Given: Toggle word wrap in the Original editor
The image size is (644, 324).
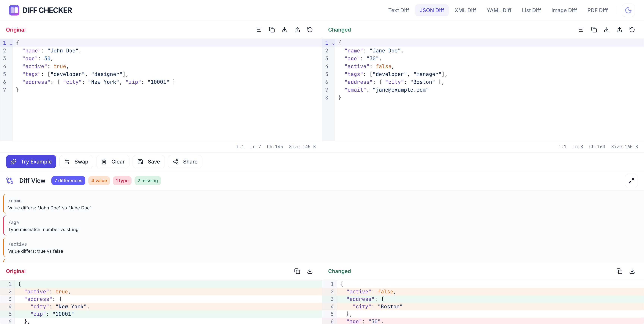Looking at the screenshot, I should [259, 29].
